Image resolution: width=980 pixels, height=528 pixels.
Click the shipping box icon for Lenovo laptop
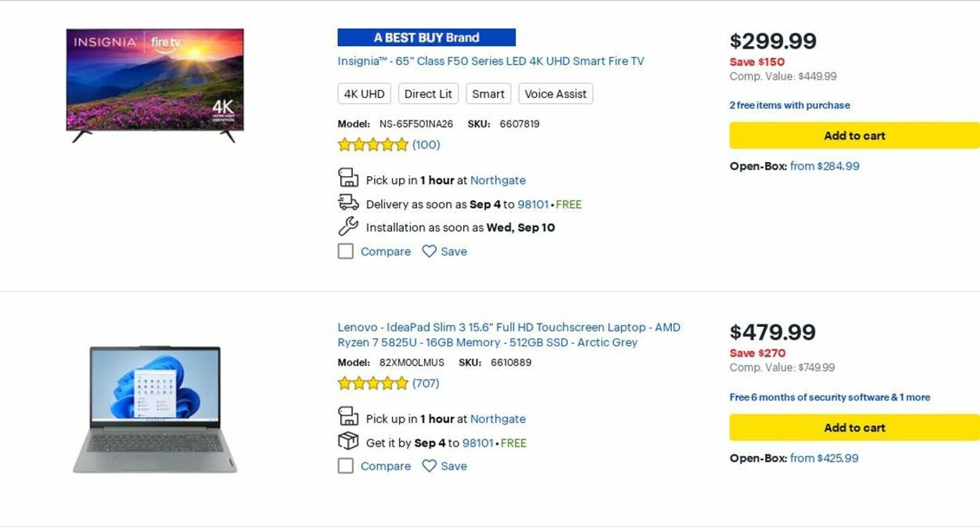[x=348, y=441]
